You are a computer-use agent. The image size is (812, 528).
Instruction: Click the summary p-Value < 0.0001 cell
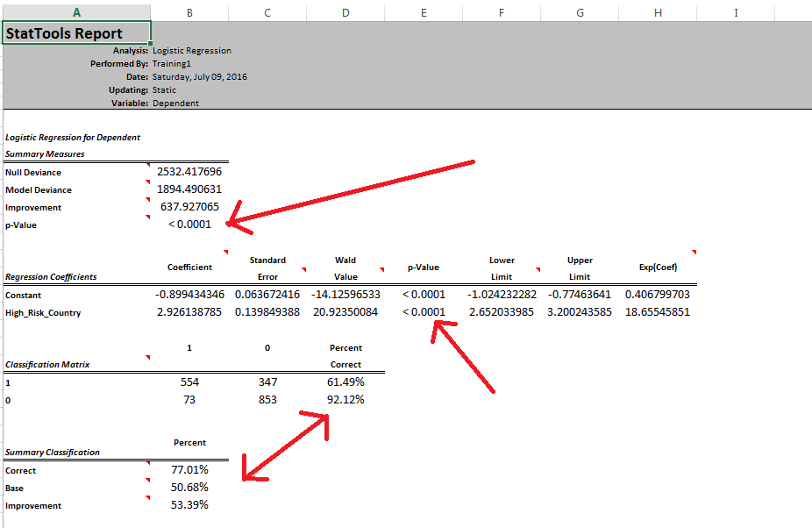[x=189, y=225]
